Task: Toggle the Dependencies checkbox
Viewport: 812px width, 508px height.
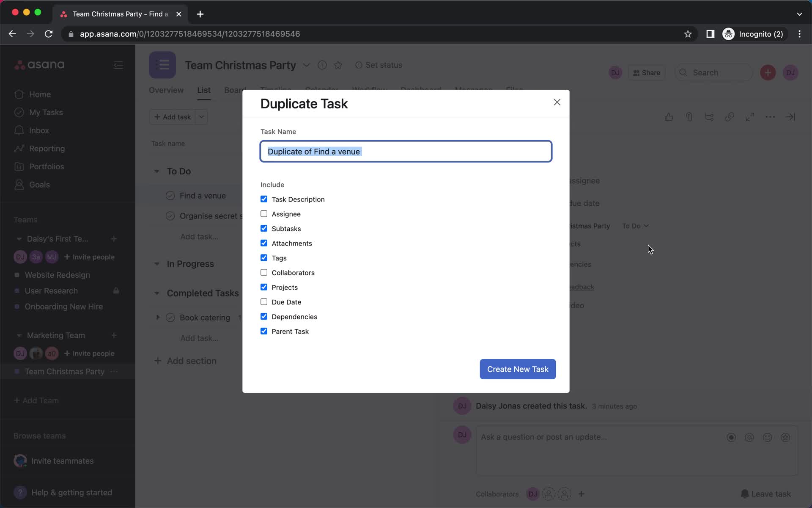Action: point(264,317)
